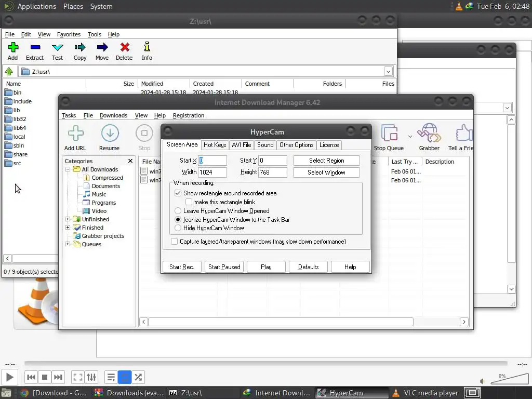Click VLC previous track button
This screenshot has width=532, height=399.
[x=31, y=377]
